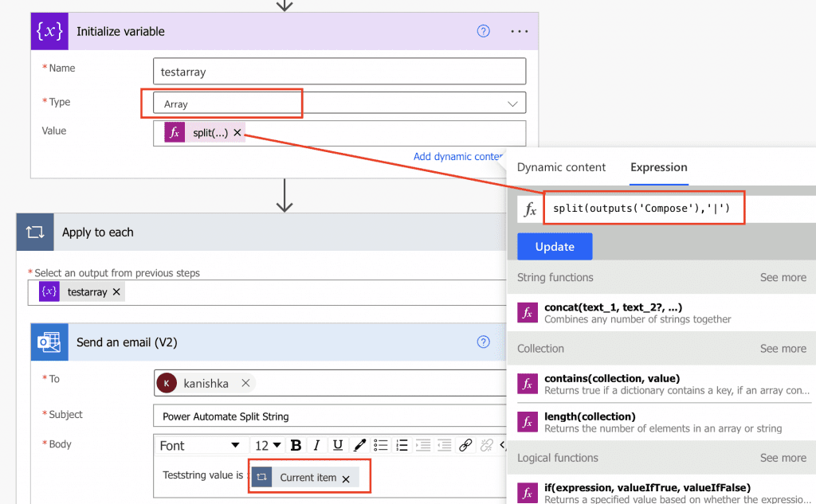This screenshot has width=816, height=504.
Task: See more Collection functions
Action: 783,349
